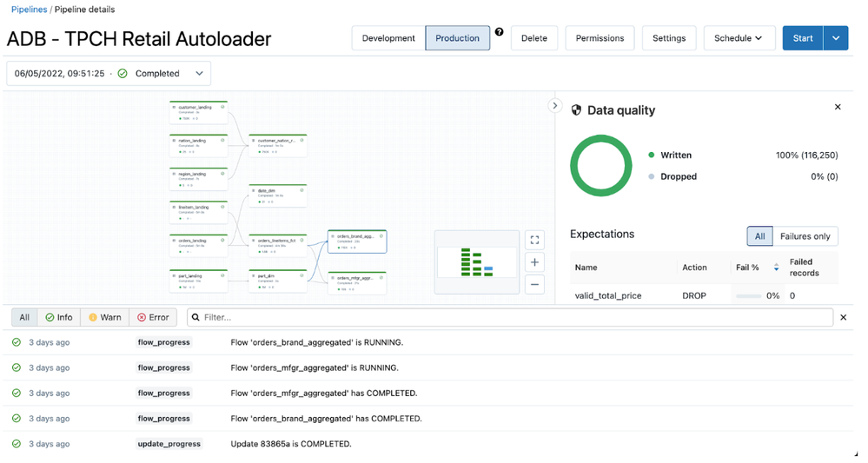Focus the event log Filter field
The width and height of the screenshot is (868, 463).
coord(510,318)
